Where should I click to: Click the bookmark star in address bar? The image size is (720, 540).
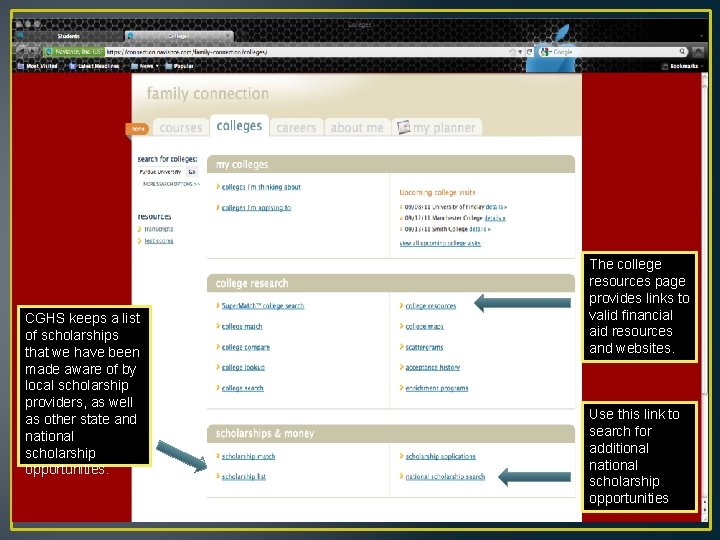(512, 52)
